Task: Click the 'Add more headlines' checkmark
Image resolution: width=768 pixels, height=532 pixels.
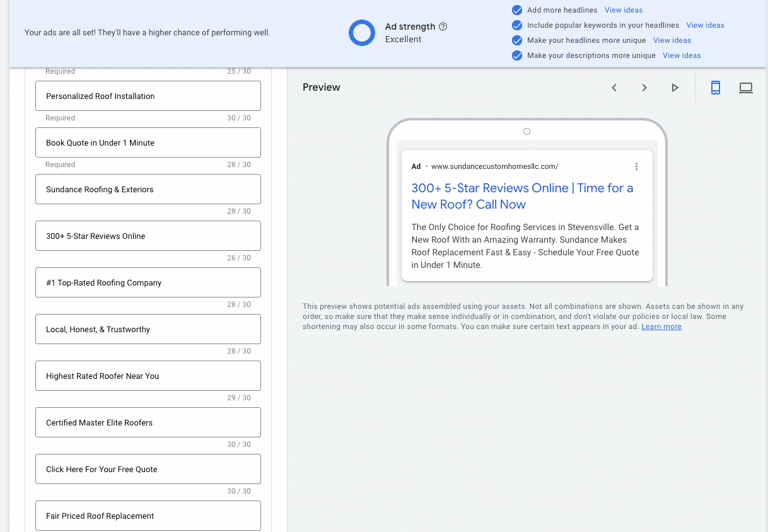Action: click(517, 10)
